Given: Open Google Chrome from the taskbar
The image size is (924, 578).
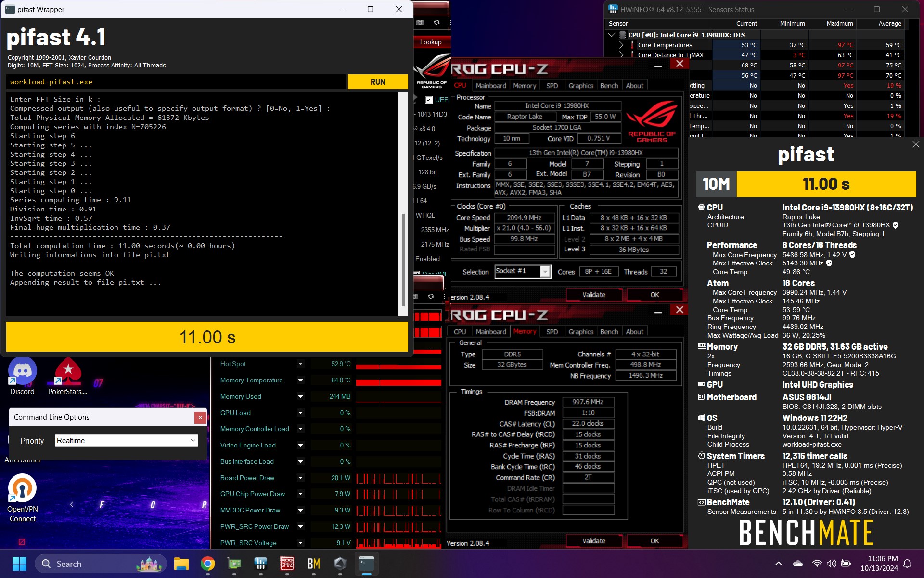Looking at the screenshot, I should (x=208, y=564).
